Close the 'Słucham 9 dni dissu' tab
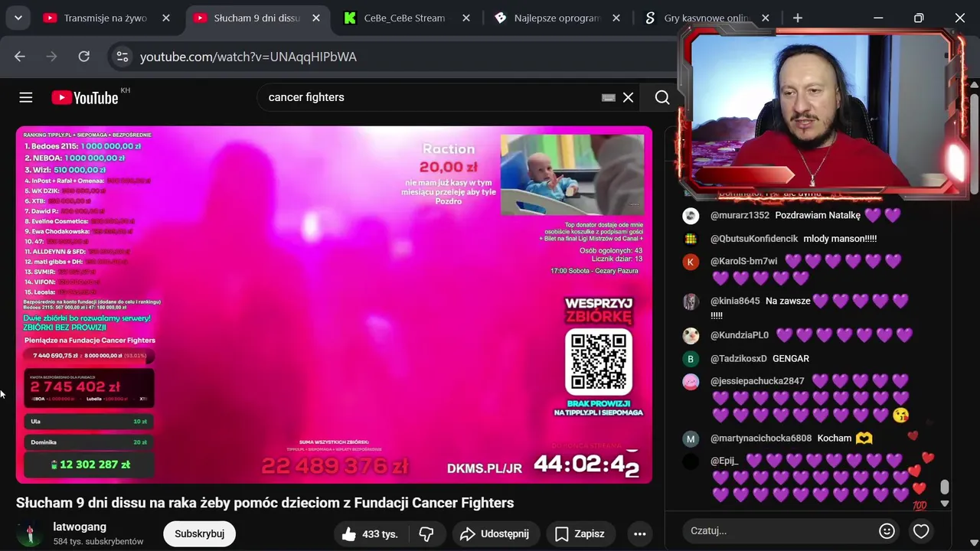Screen dimensions: 980x551 316,18
